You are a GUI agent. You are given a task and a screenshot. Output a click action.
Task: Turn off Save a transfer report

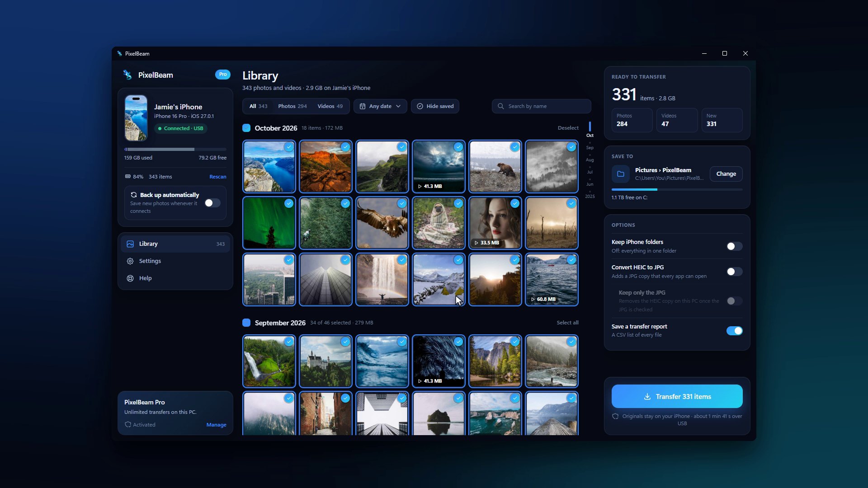click(x=734, y=331)
